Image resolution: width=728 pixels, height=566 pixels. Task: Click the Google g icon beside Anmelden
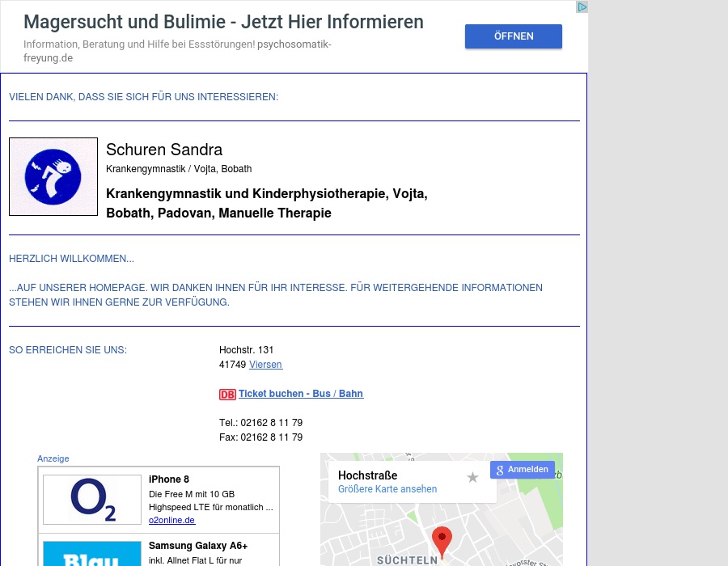(x=500, y=470)
